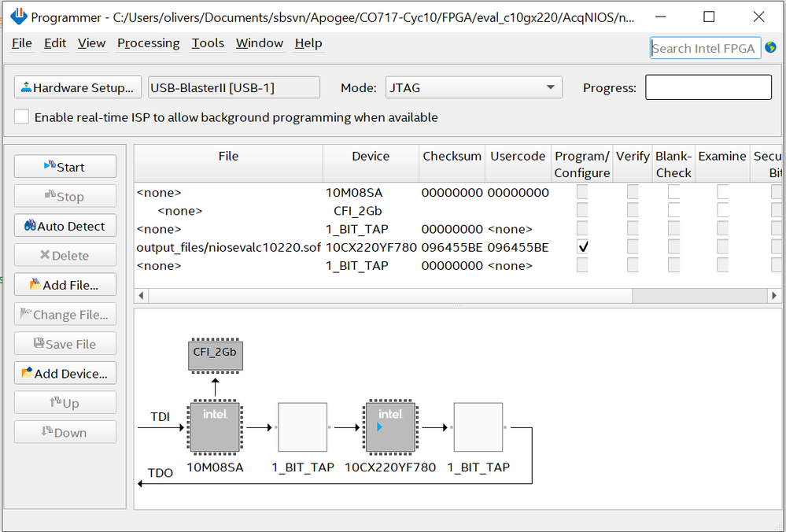Click checksum 096455BE cell

[x=452, y=247]
